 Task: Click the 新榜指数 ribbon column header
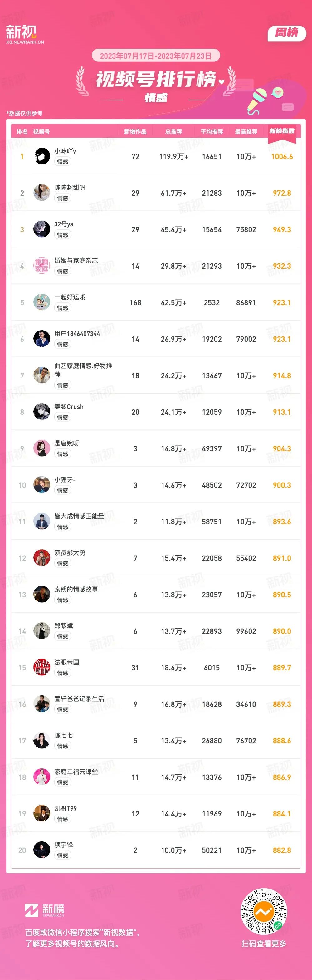point(282,131)
